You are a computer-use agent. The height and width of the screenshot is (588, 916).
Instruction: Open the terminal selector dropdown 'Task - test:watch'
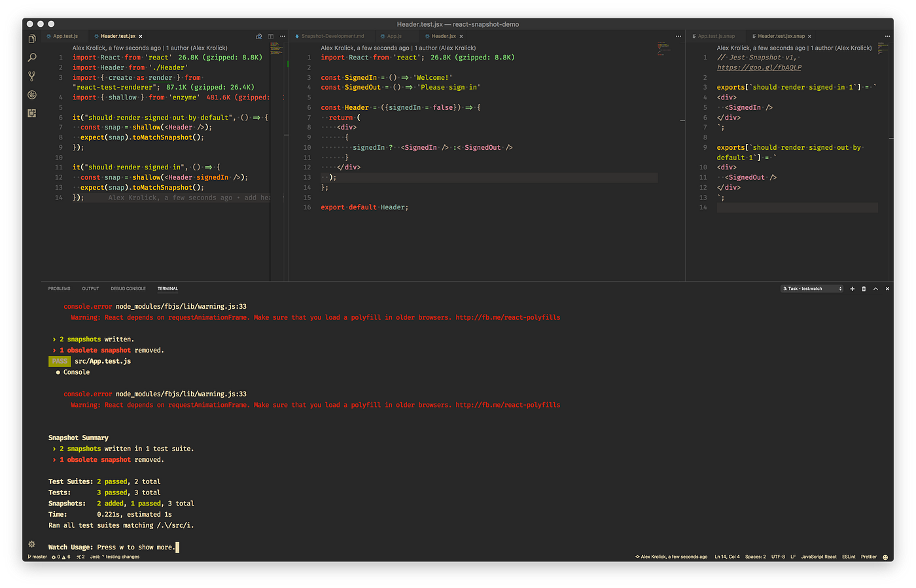point(812,288)
